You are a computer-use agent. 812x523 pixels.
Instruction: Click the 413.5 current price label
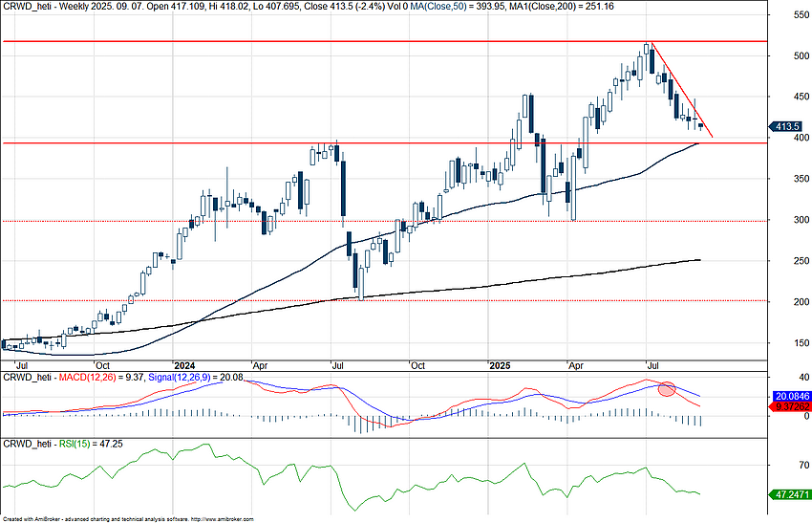coord(786,126)
